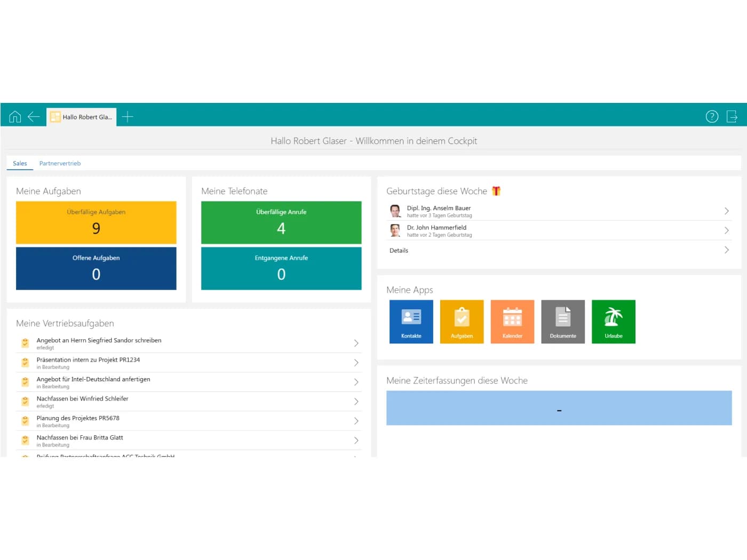
Task: Open the Entgangene Anrufe teal tile
Action: [x=281, y=268]
